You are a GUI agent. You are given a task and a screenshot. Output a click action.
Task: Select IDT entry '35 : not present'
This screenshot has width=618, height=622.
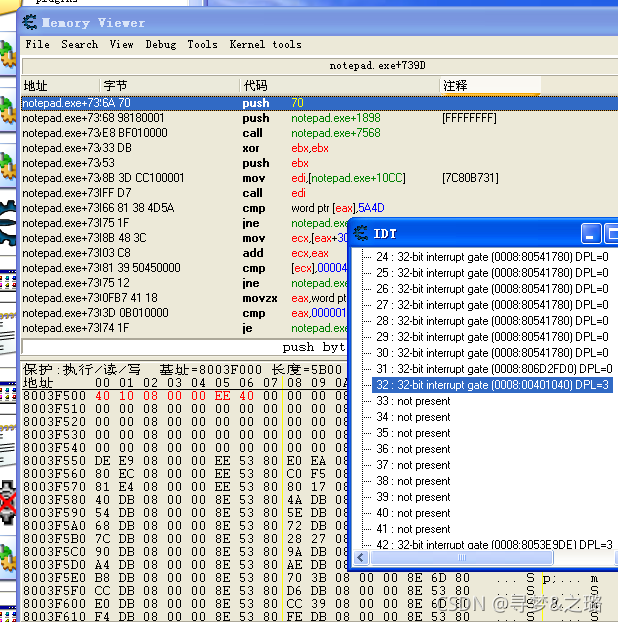tap(413, 433)
